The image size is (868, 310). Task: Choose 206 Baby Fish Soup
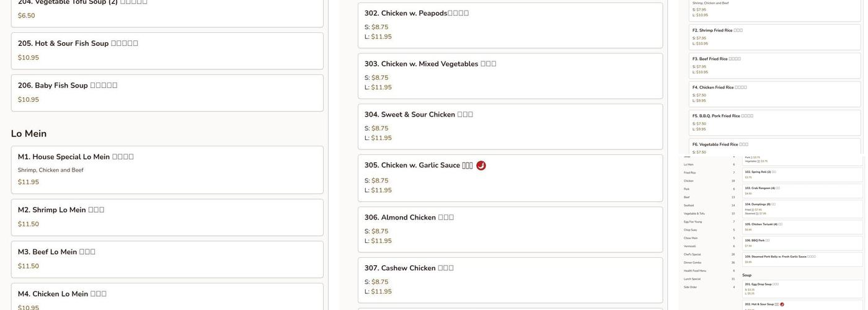167,93
